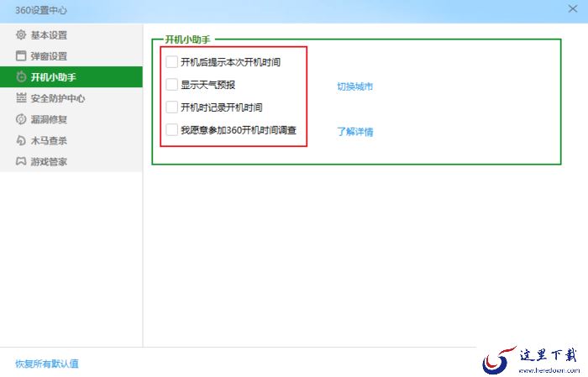Image resolution: width=588 pixels, height=377 pixels.
Task: Close the 360设置中心 window
Action: tap(573, 8)
